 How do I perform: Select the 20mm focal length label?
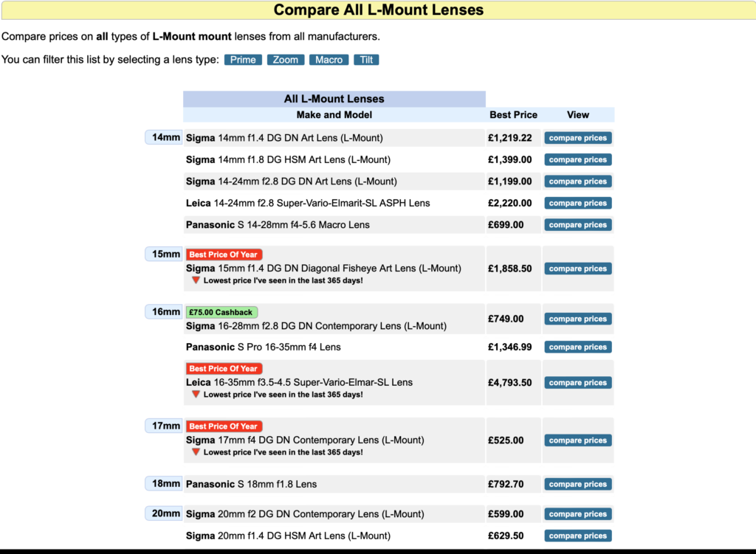pyautogui.click(x=164, y=513)
